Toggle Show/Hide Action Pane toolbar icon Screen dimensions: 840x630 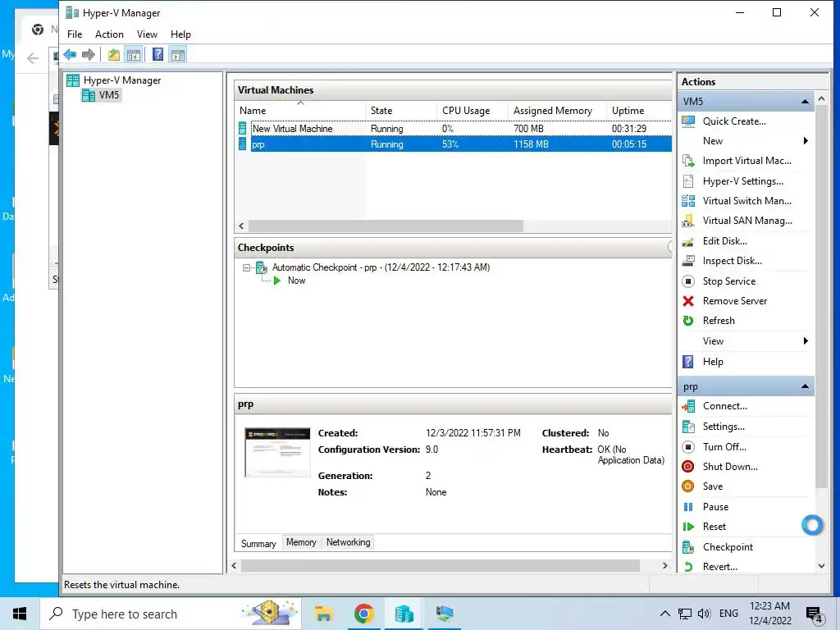tap(178, 54)
